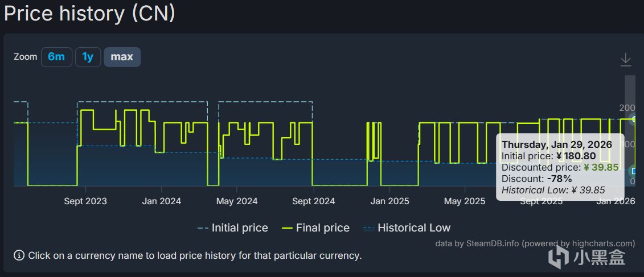Hide the Final price series via its label
Viewport: 644px width, 277px height.
coord(322,228)
